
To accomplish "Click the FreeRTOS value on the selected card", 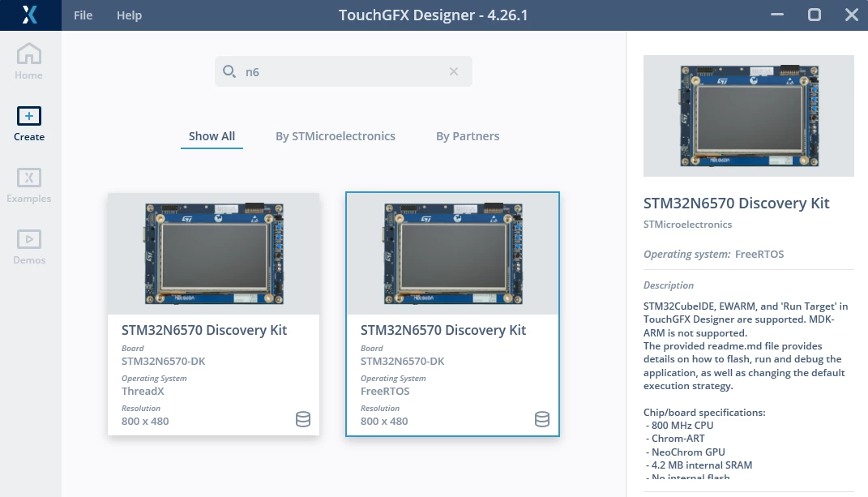I will 385,391.
